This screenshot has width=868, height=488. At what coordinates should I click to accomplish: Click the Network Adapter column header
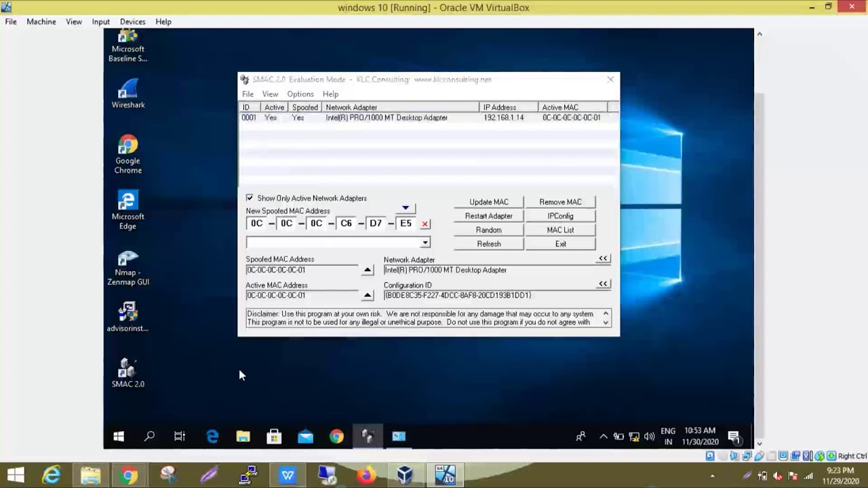pos(400,107)
